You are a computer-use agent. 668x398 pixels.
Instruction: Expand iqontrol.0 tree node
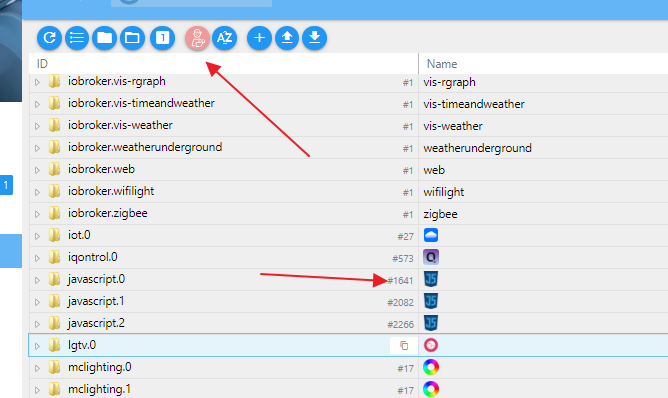tap(37, 258)
